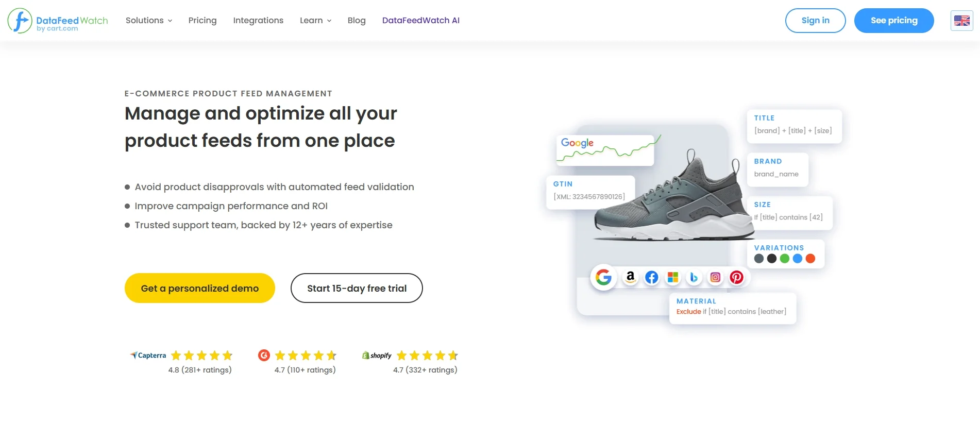Select the black variation color dot
Screen dimensions: 980x422
[772, 259]
